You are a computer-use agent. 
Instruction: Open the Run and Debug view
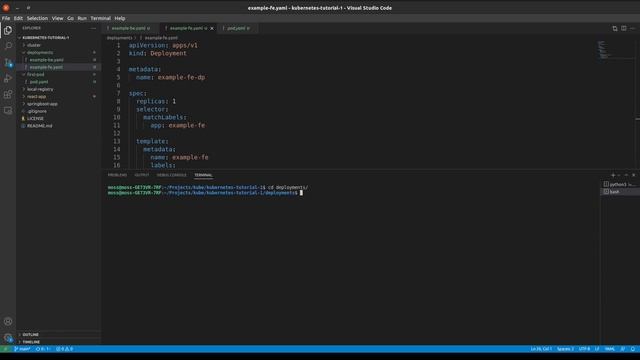(8, 78)
